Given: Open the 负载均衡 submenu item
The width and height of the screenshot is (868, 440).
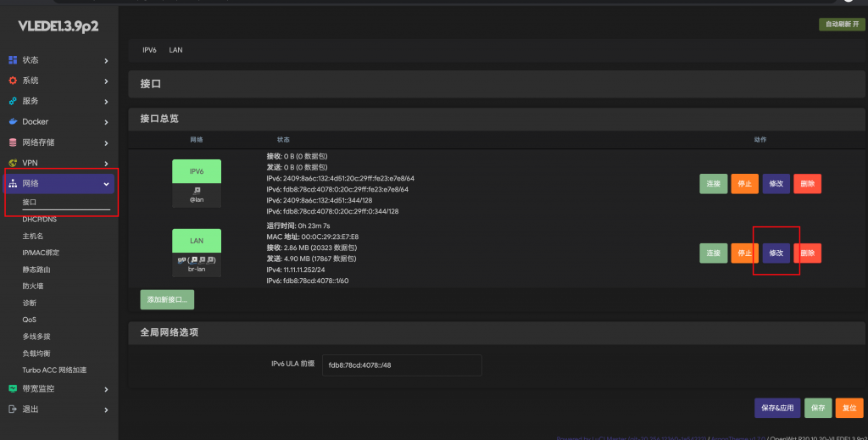Looking at the screenshot, I should [36, 354].
